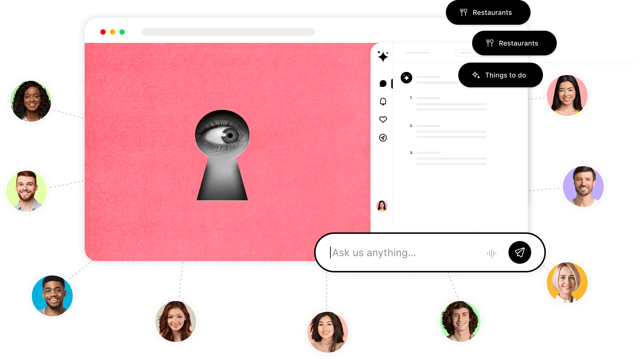Click the round black assistant sparkle avatar
Screen dimensions: 644x359
tap(406, 78)
